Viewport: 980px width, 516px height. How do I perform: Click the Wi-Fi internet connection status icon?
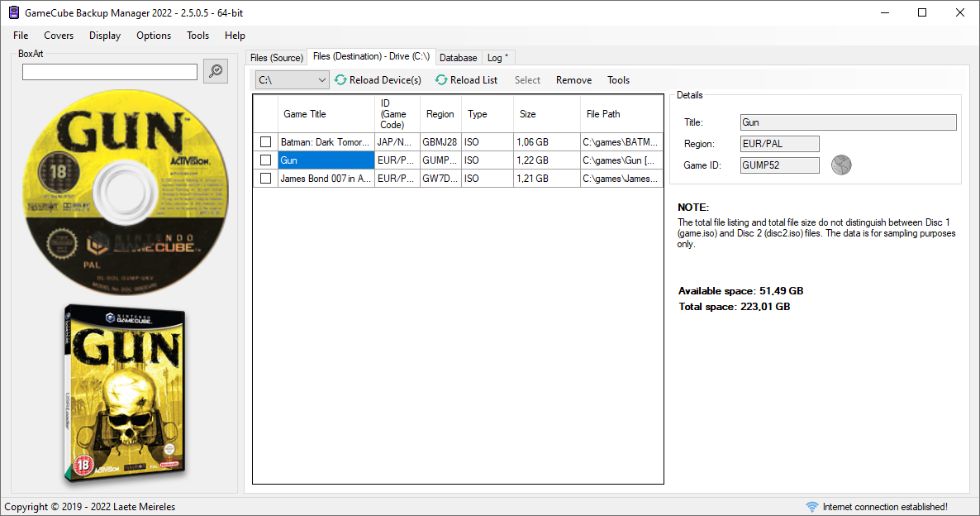pyautogui.click(x=812, y=507)
